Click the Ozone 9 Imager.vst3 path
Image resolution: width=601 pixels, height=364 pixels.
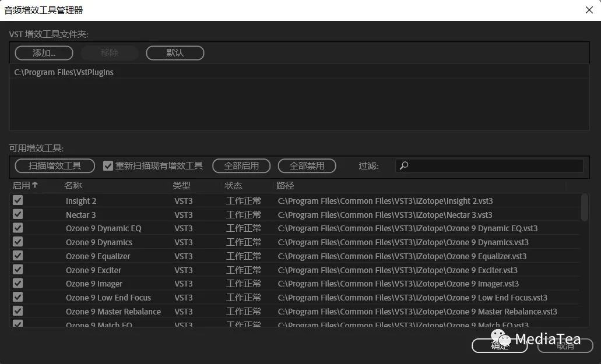point(398,284)
